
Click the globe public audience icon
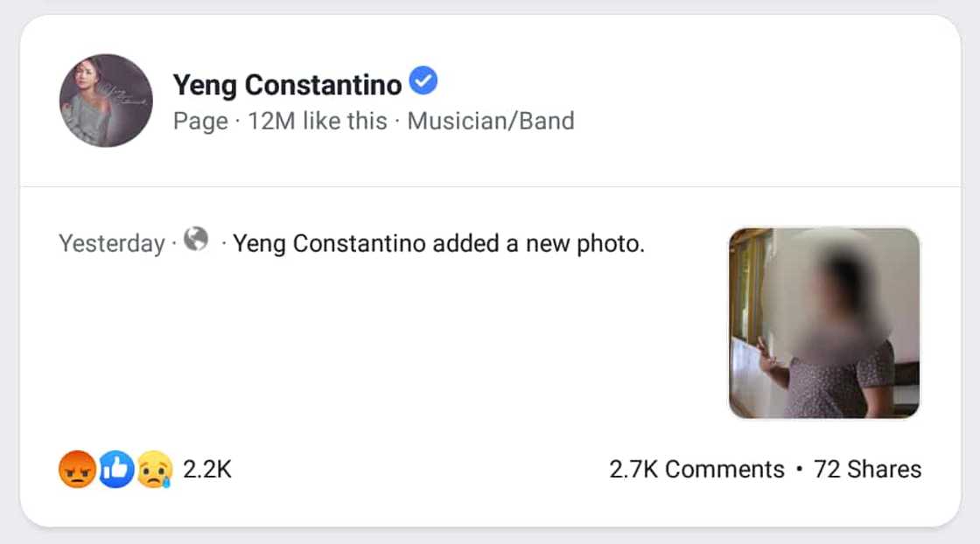pos(196,239)
